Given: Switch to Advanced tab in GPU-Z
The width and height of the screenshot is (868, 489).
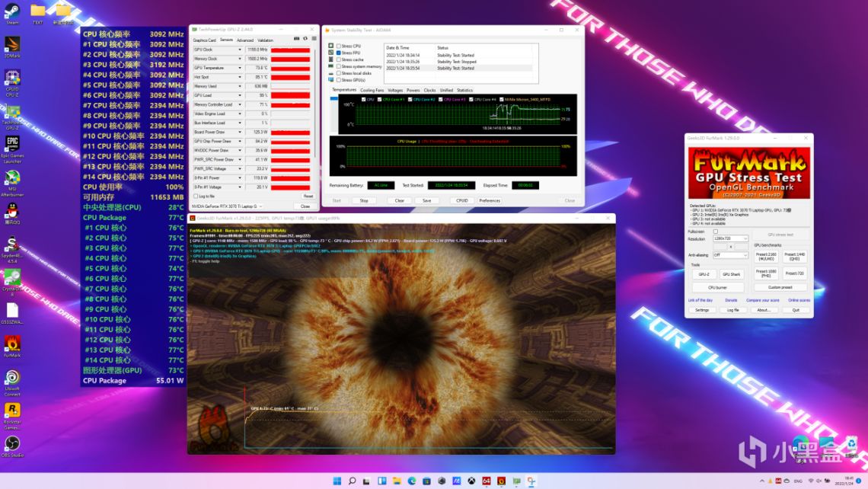Looking at the screenshot, I should pyautogui.click(x=244, y=40).
